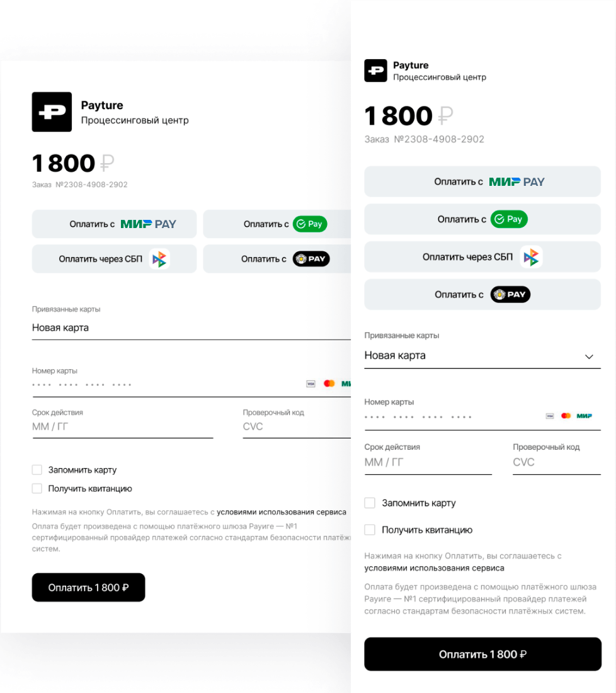Check Запомнить карту in the mobile form
Image resolution: width=616 pixels, height=693 pixels.
(370, 503)
